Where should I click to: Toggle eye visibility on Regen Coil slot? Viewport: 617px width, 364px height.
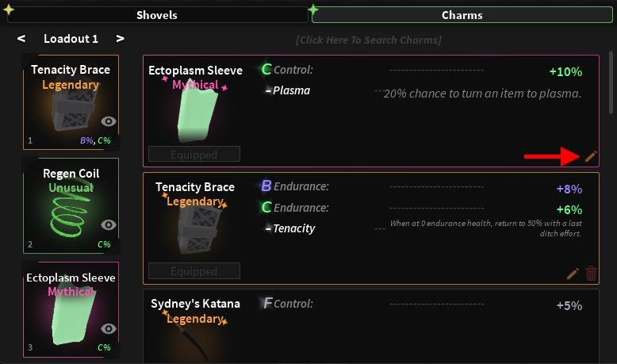[x=109, y=224]
